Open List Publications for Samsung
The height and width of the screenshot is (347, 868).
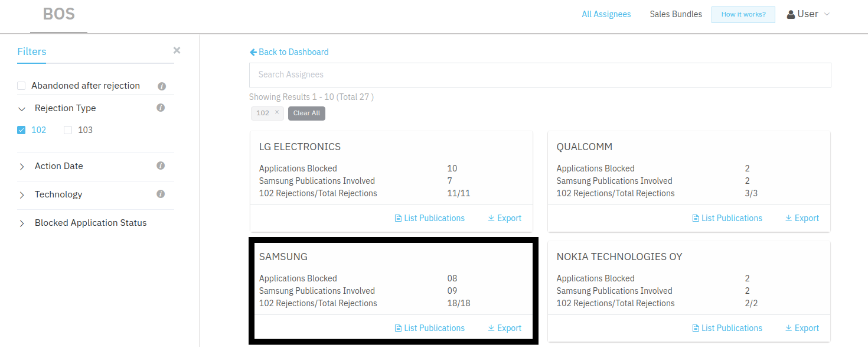[x=430, y=328]
